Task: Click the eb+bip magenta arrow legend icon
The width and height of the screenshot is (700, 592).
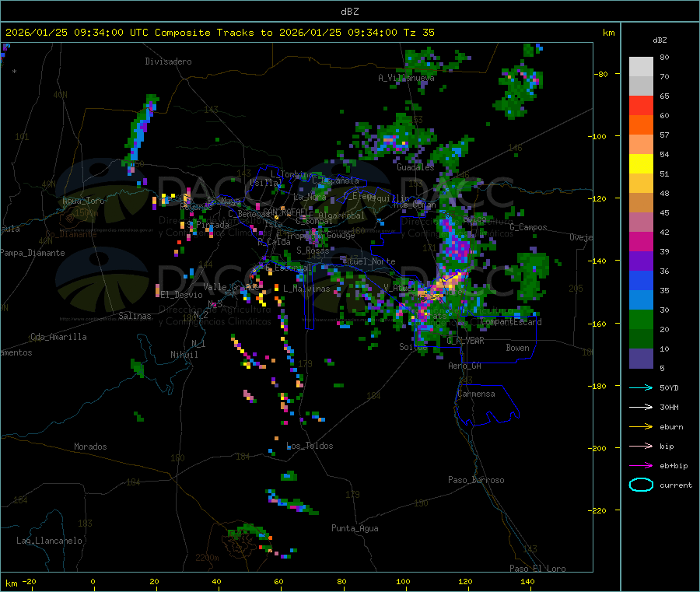Action: (641, 466)
